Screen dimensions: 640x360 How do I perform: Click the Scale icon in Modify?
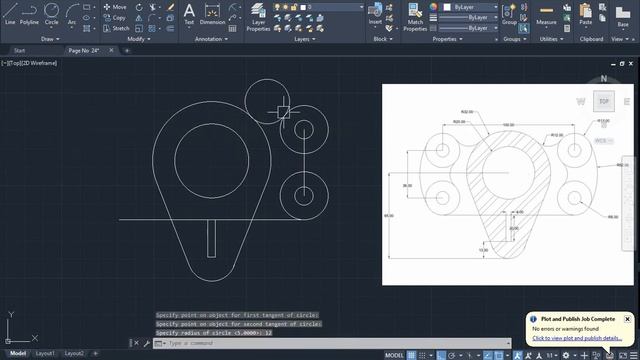(139, 29)
